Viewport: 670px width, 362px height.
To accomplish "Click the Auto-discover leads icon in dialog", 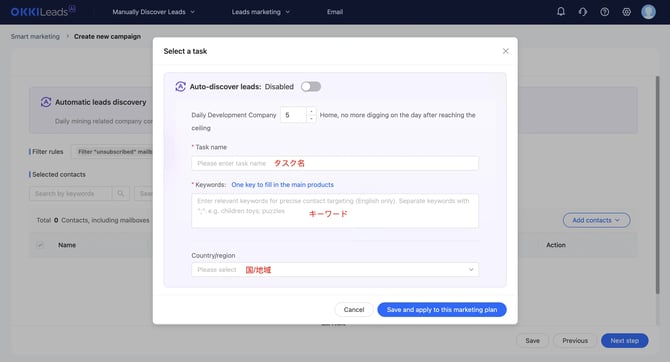I will point(180,86).
